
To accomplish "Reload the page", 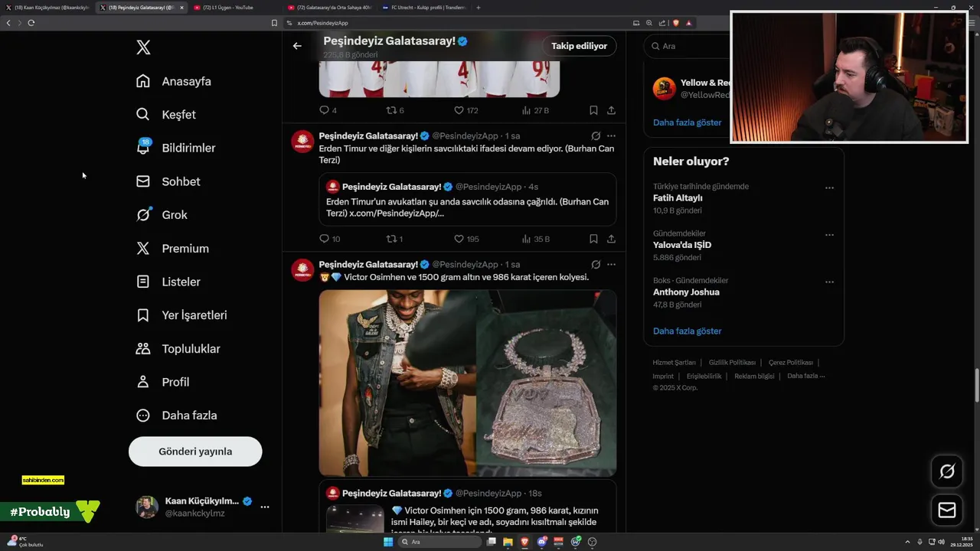I will pos(31,23).
